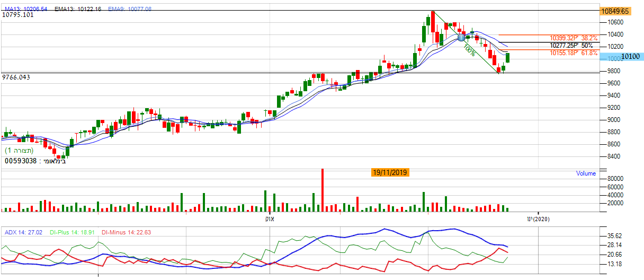Viewport: 644px width, 280px height.
Task: Click the tallest red volume bar
Action: (321, 191)
